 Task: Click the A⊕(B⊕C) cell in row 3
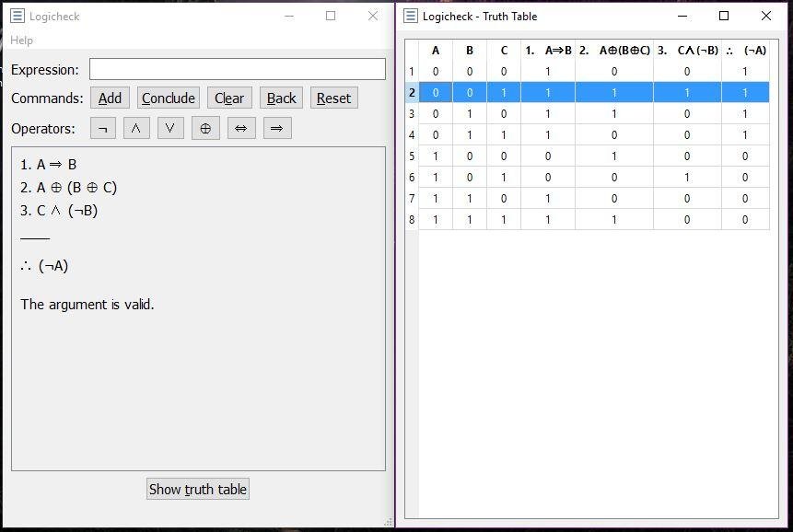pos(614,114)
